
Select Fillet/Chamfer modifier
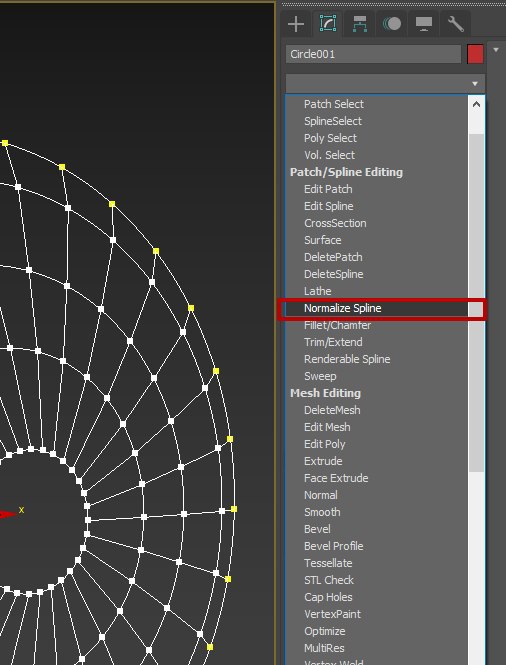pyautogui.click(x=337, y=325)
